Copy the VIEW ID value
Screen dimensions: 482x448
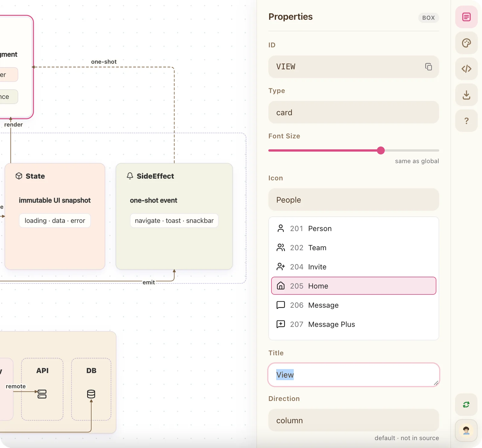click(x=428, y=67)
